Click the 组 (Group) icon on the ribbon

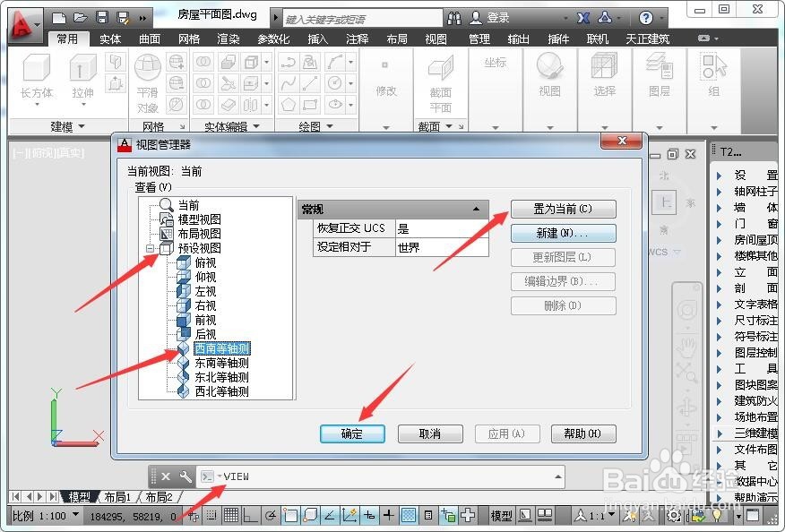tap(712, 67)
